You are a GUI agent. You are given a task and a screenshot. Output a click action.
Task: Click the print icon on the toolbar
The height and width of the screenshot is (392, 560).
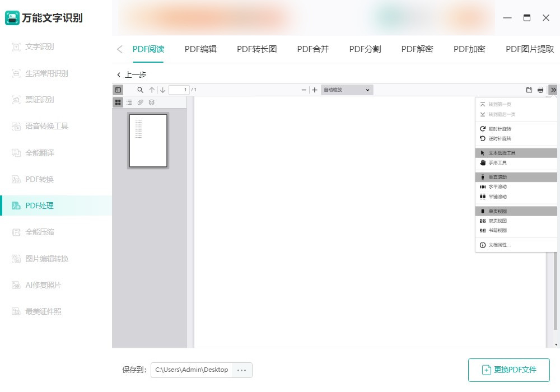click(x=540, y=90)
